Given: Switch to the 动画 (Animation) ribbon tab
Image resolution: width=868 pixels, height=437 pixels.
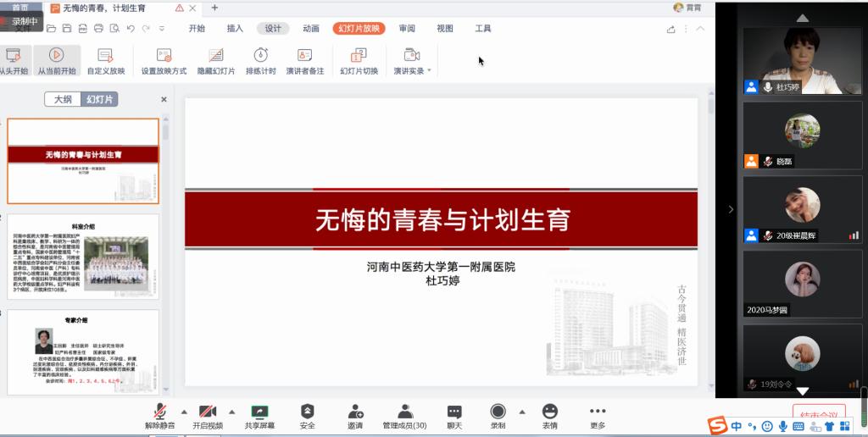Looking at the screenshot, I should click(x=311, y=28).
